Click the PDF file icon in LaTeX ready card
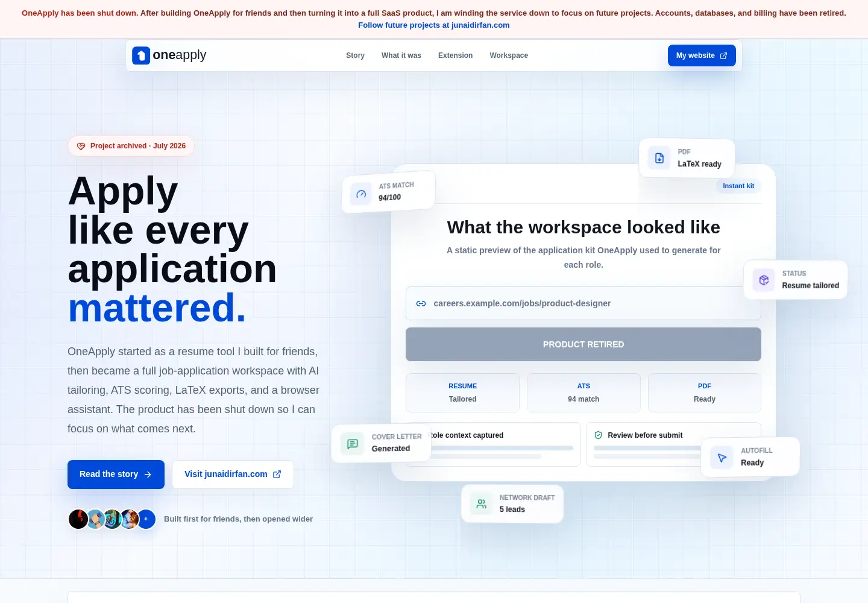The height and width of the screenshot is (603, 868). (x=659, y=158)
